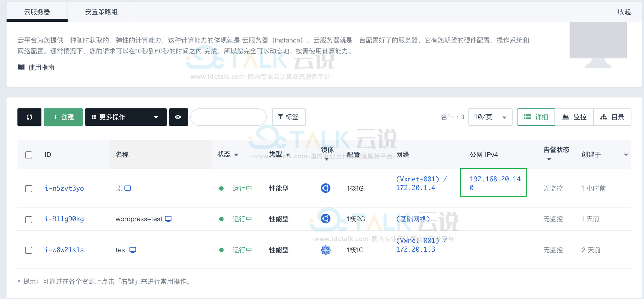
Task: Toggle the select-all checkbox in header
Action: click(29, 155)
